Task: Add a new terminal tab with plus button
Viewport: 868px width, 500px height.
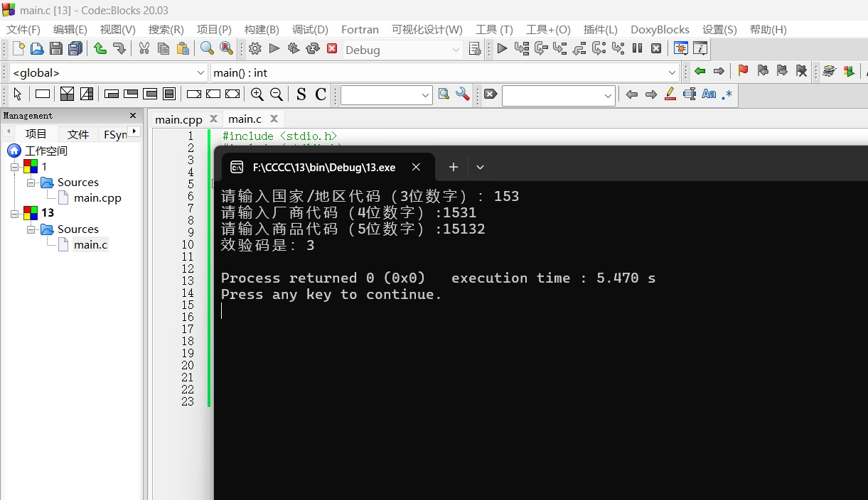Action: pyautogui.click(x=454, y=168)
